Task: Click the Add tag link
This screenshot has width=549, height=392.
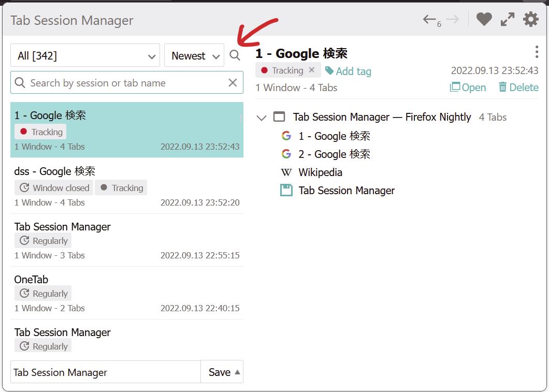Action: pos(349,71)
